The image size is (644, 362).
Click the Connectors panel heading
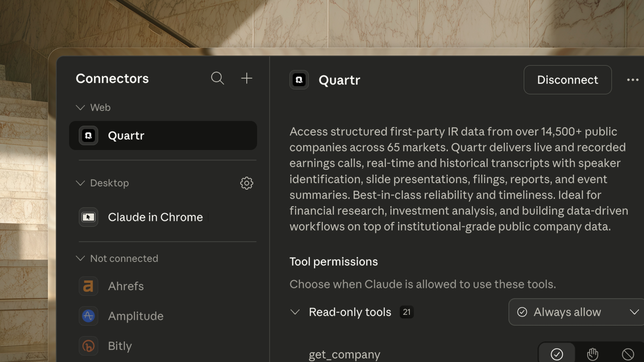click(112, 79)
